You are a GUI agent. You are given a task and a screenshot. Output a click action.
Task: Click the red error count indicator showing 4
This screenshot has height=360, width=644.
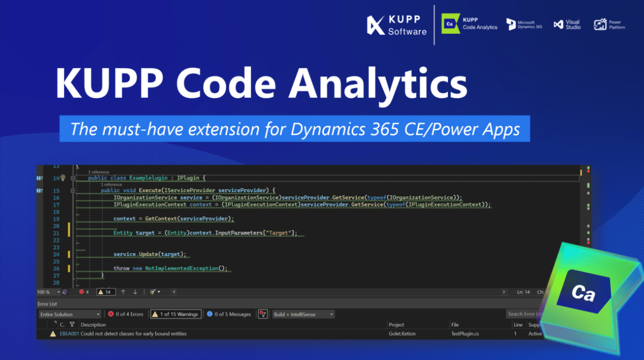[84, 292]
